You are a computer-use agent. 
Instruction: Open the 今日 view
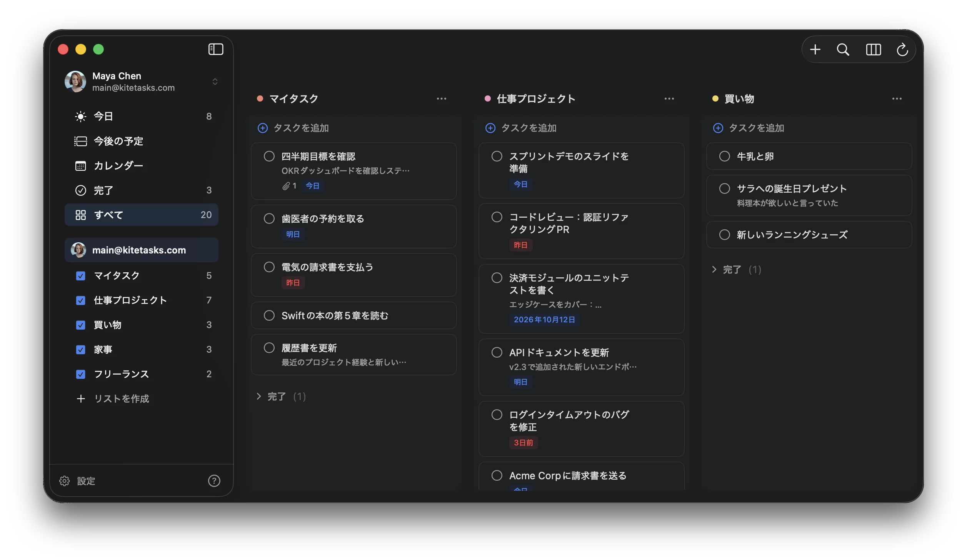[142, 117]
